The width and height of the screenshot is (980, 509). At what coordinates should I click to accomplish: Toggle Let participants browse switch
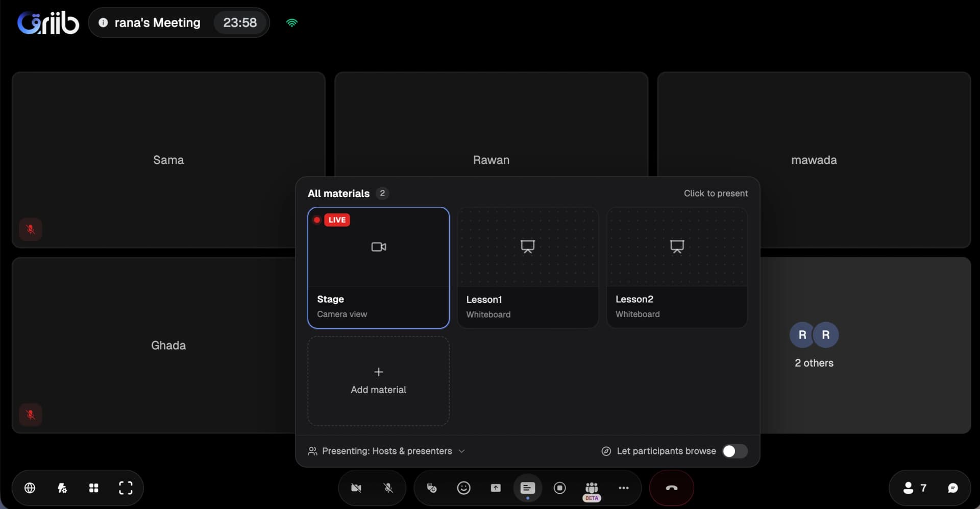click(x=735, y=451)
